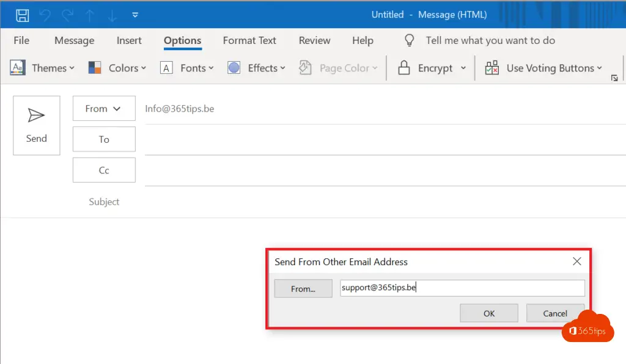Open the theme Colors picker

(117, 68)
